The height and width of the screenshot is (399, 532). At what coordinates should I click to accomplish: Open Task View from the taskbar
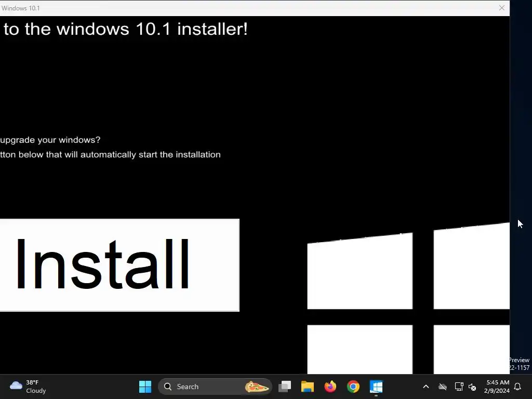[285, 387]
